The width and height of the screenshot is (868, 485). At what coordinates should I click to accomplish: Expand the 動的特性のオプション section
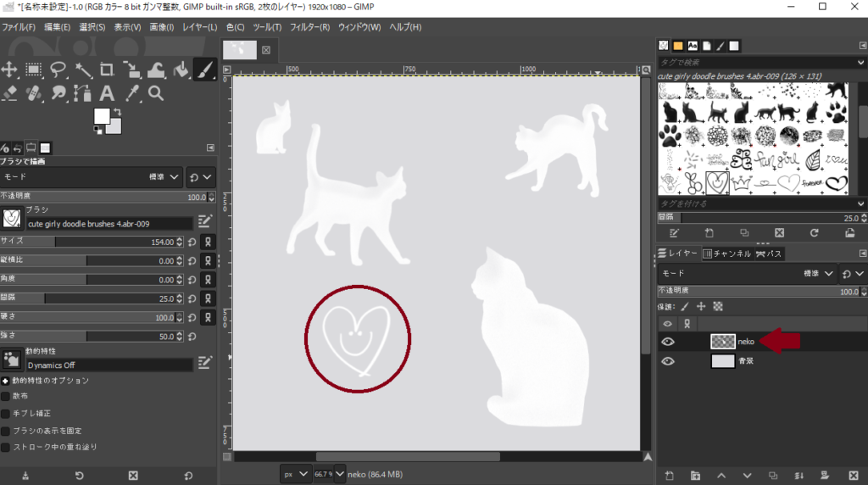pos(6,381)
